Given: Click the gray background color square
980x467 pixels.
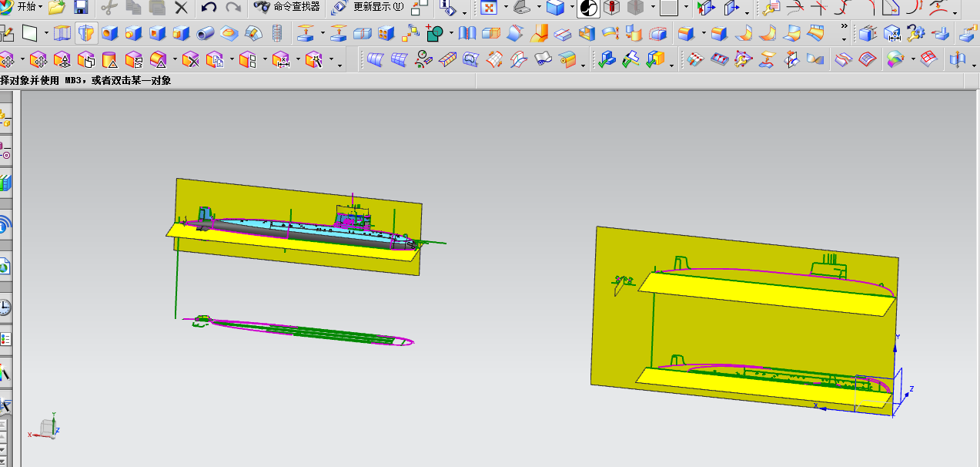Looking at the screenshot, I should (x=669, y=8).
